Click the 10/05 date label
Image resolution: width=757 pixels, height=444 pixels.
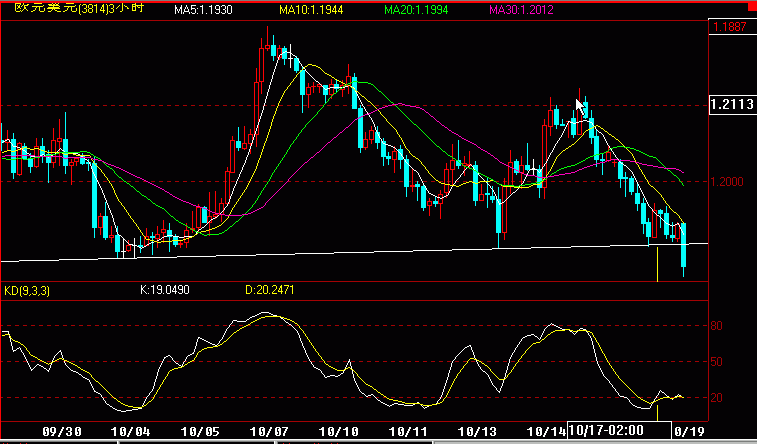click(x=200, y=431)
